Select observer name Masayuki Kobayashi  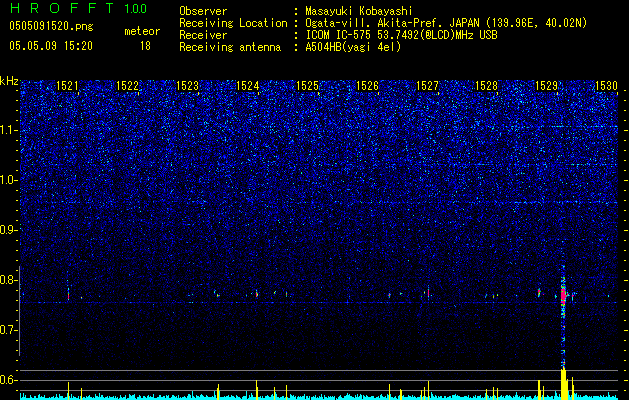(x=359, y=11)
